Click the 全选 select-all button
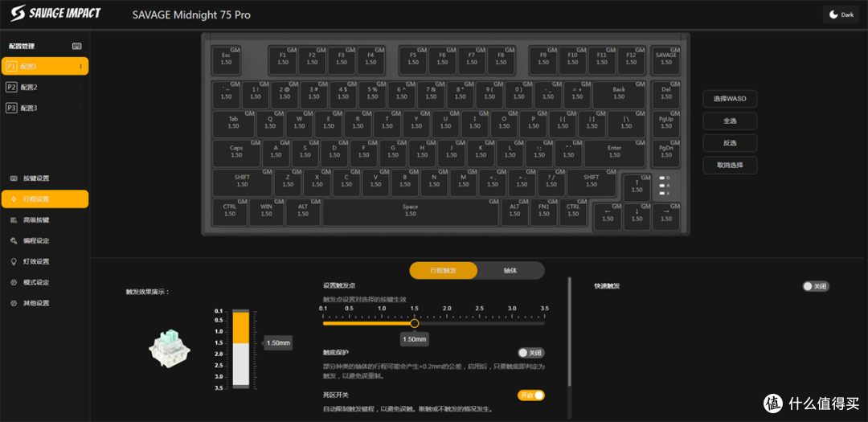Viewport: 868px width, 422px height. click(730, 121)
